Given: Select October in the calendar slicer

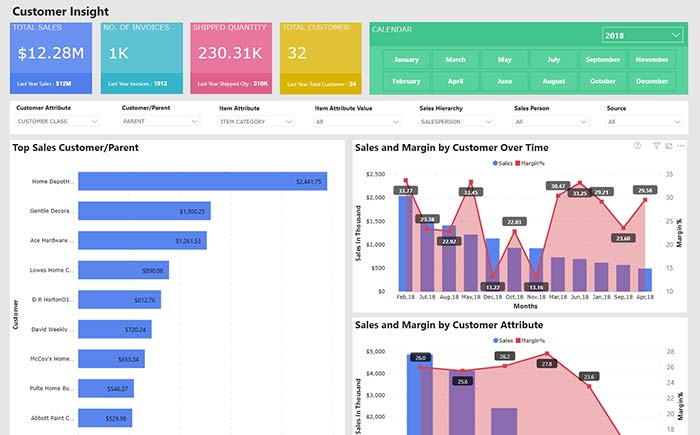Looking at the screenshot, I should 603,81.
